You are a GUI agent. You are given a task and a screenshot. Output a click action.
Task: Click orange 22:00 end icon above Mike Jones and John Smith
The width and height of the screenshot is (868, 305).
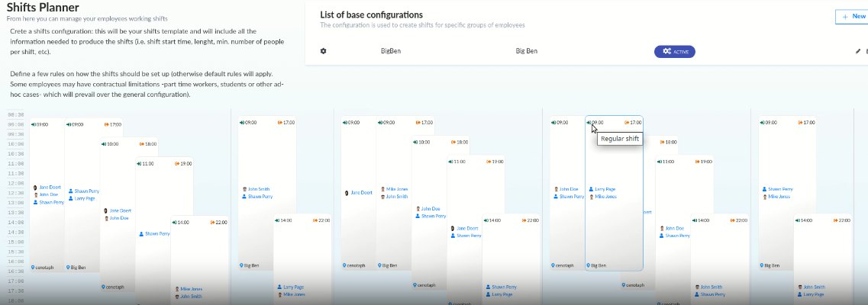(212, 222)
